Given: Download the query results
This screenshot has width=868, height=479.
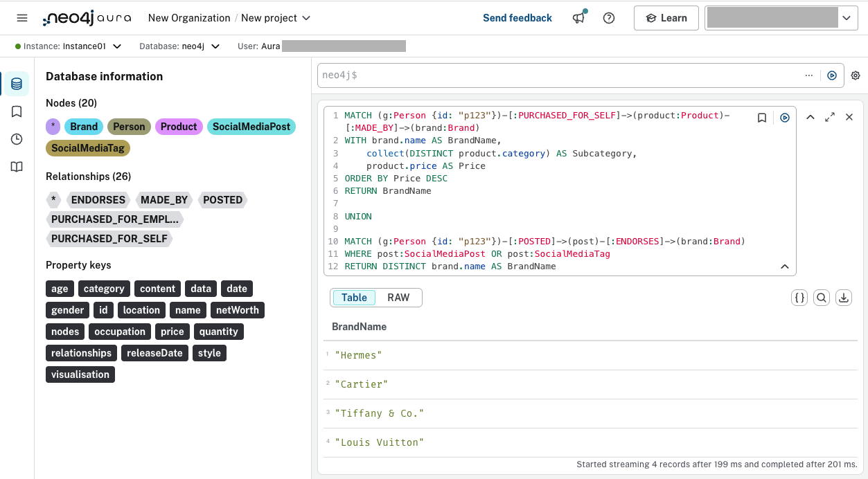Looking at the screenshot, I should coord(843,297).
